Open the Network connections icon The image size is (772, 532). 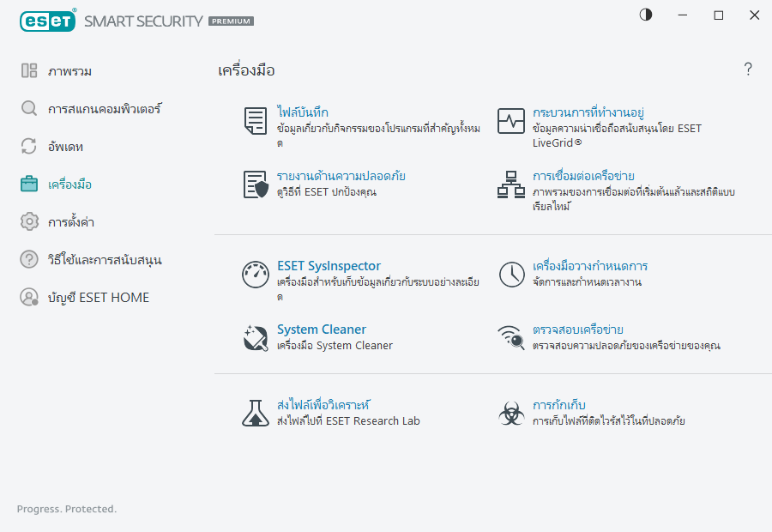[x=510, y=184]
